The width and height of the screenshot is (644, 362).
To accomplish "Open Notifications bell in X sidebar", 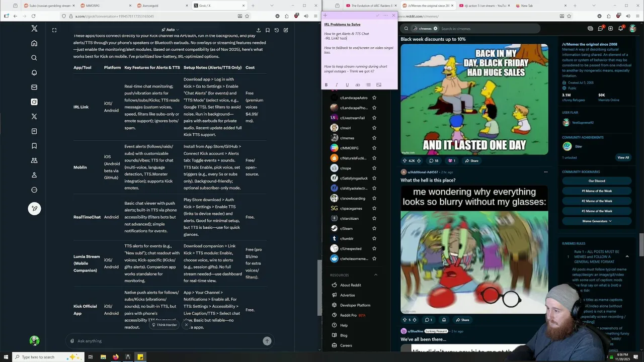I will [x=34, y=72].
